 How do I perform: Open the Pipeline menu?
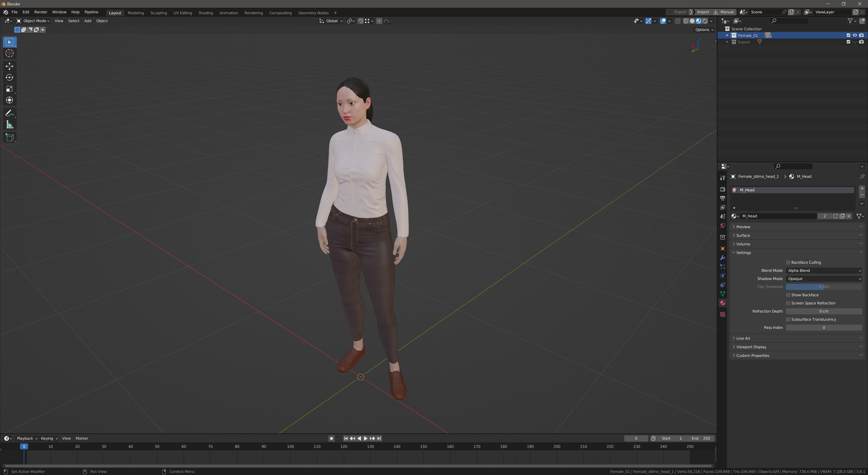[91, 12]
